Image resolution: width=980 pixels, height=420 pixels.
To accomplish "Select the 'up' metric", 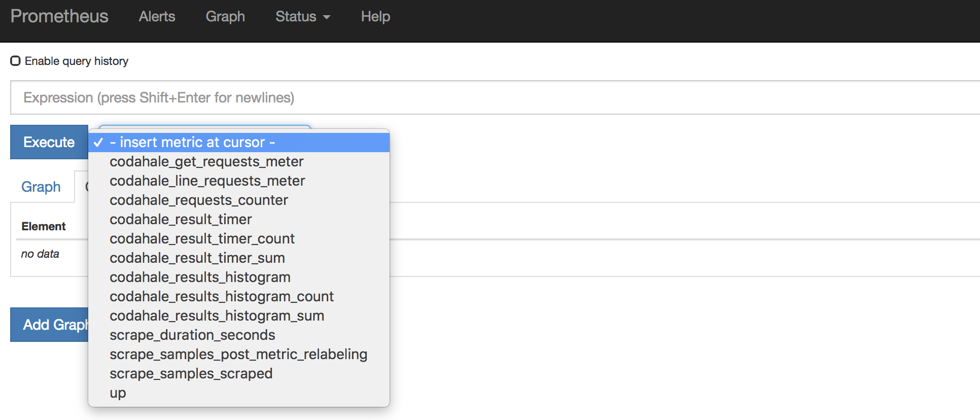I will (x=239, y=393).
